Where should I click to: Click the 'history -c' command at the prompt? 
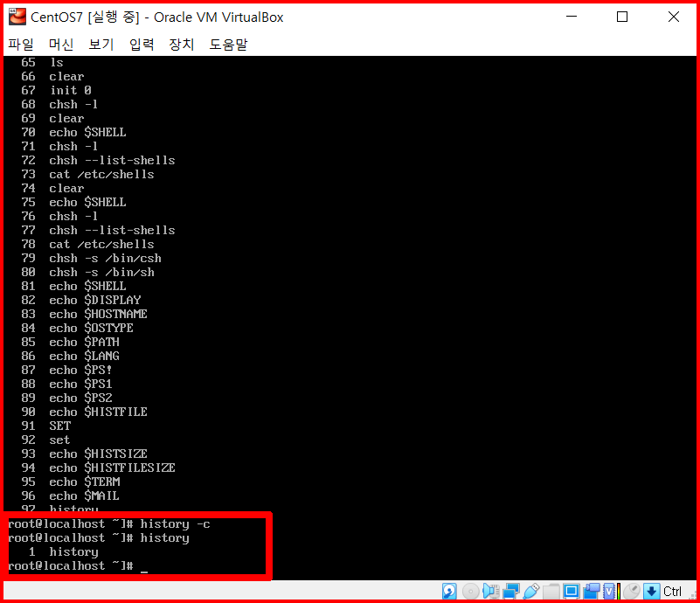175,524
